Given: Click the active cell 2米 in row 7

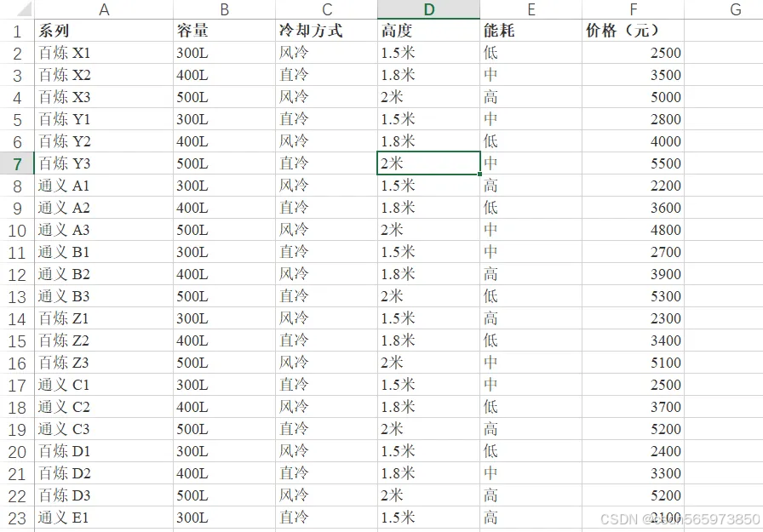Looking at the screenshot, I should tap(428, 163).
